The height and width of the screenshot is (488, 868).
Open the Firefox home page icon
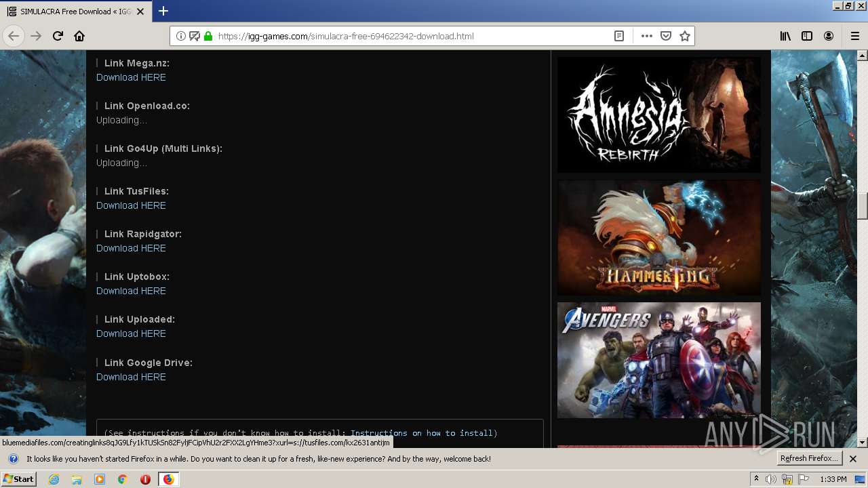(x=79, y=36)
